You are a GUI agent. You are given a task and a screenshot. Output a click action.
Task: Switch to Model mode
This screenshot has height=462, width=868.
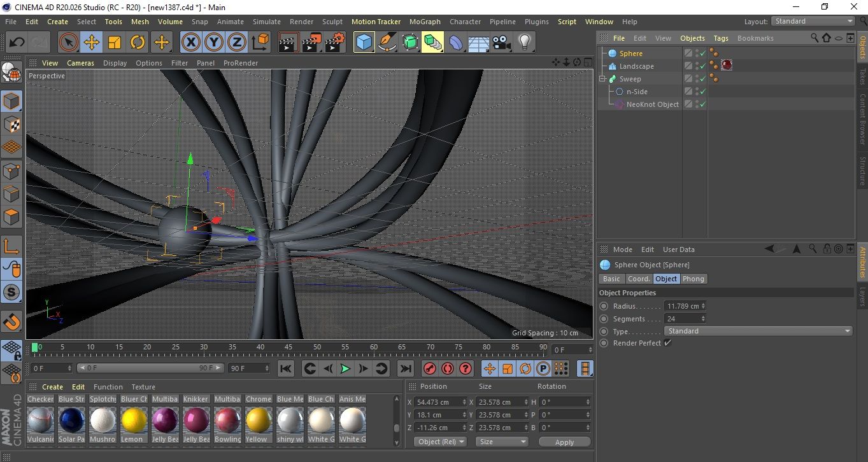(x=11, y=101)
